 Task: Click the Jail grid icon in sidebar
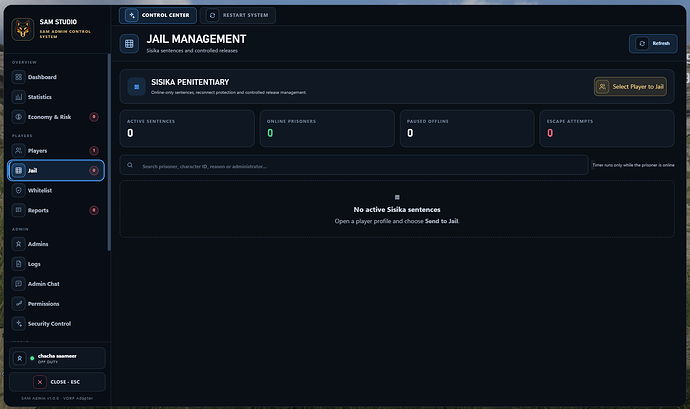pos(18,170)
